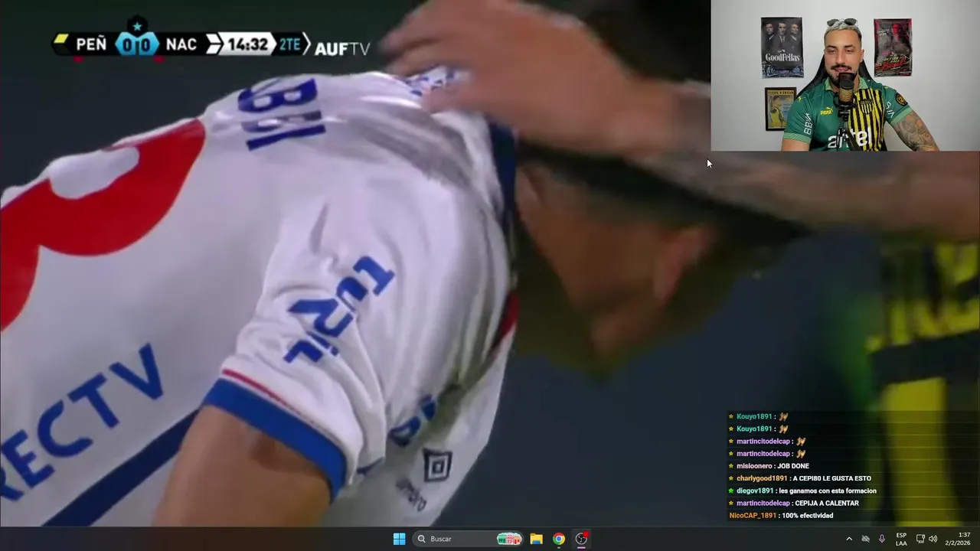Viewport: 980px width, 551px height.
Task: Click the GoodFellas poster in the webcam
Action: [x=782, y=47]
